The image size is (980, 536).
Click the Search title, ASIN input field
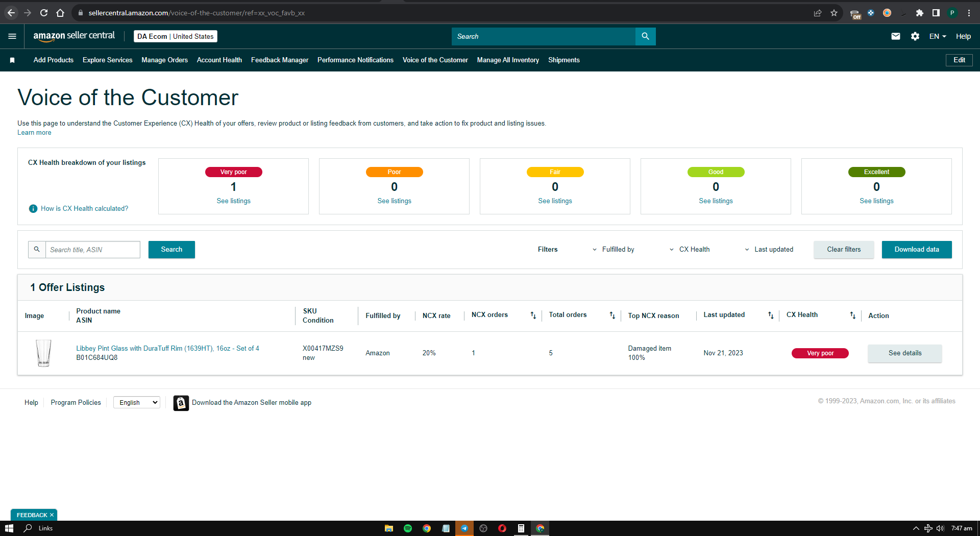(93, 250)
